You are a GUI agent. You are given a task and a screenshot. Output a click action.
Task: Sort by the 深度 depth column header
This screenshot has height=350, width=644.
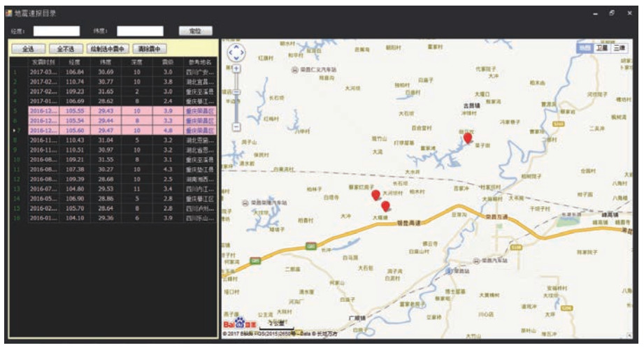click(137, 62)
